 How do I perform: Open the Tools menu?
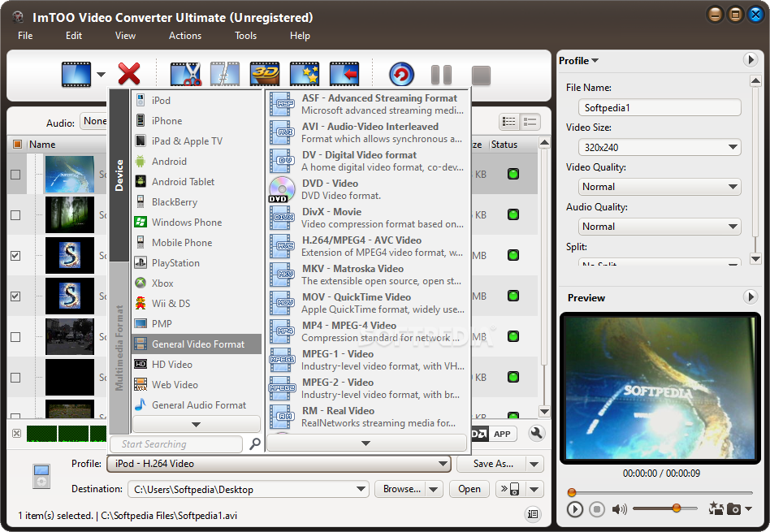click(245, 36)
